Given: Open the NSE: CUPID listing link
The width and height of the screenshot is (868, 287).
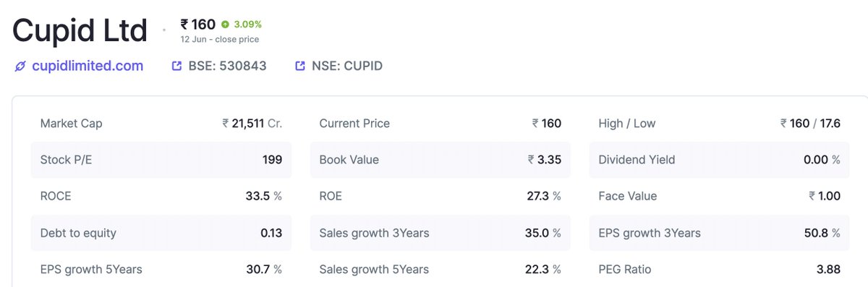Looking at the screenshot, I should 347,67.
